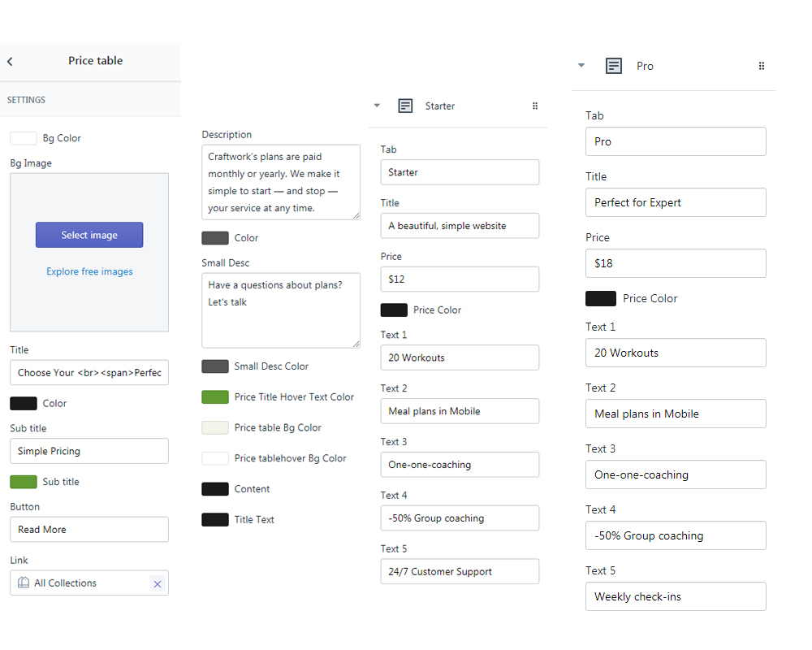Image resolution: width=812 pixels, height=650 pixels.
Task: Collapse the Starter section
Action: 376,106
